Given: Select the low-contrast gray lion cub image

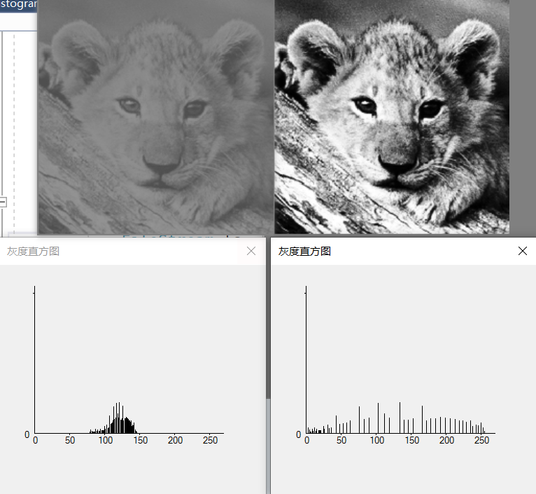Looking at the screenshot, I should coord(156,117).
